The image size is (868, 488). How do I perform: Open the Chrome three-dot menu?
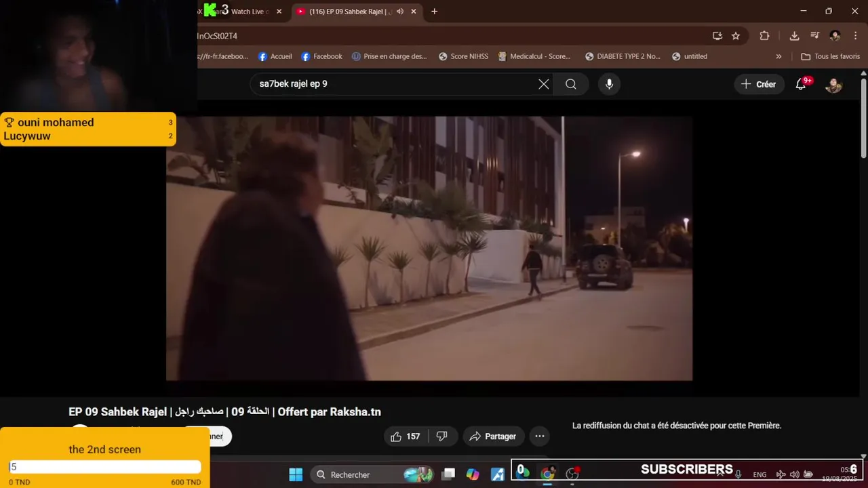point(855,36)
